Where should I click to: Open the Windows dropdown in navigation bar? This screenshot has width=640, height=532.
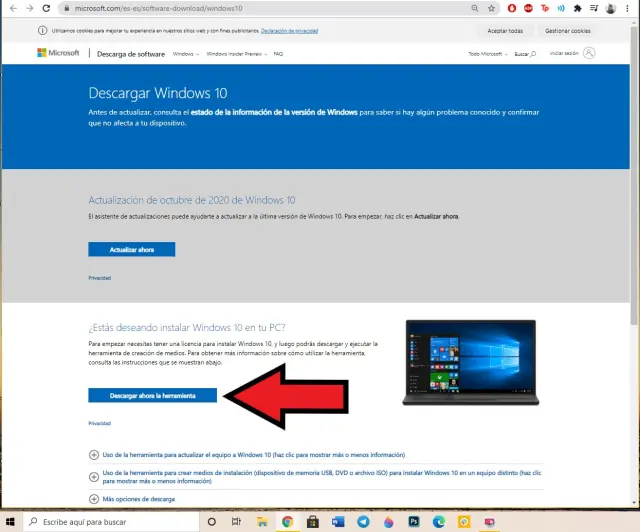coord(184,54)
